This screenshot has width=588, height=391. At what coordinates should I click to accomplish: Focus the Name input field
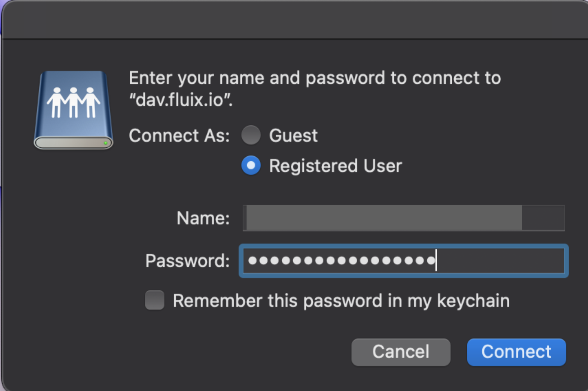403,218
